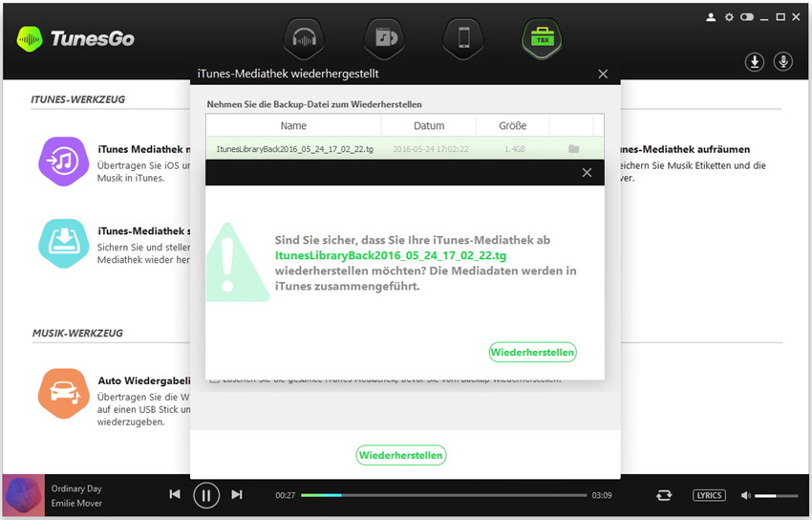Open the user account icon

(711, 17)
